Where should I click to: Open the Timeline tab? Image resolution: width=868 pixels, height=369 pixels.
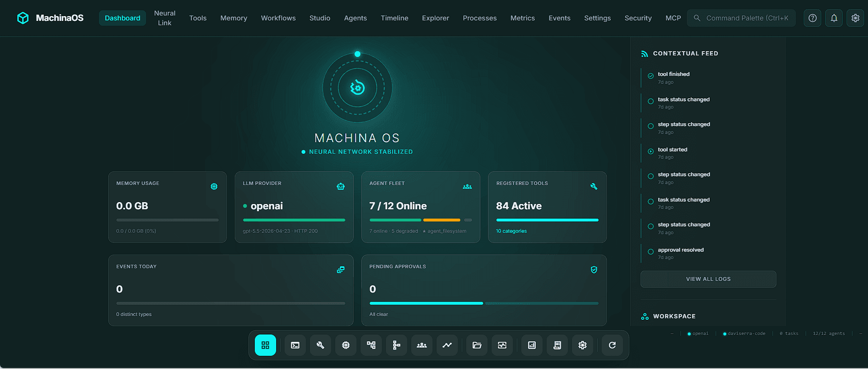pos(395,18)
